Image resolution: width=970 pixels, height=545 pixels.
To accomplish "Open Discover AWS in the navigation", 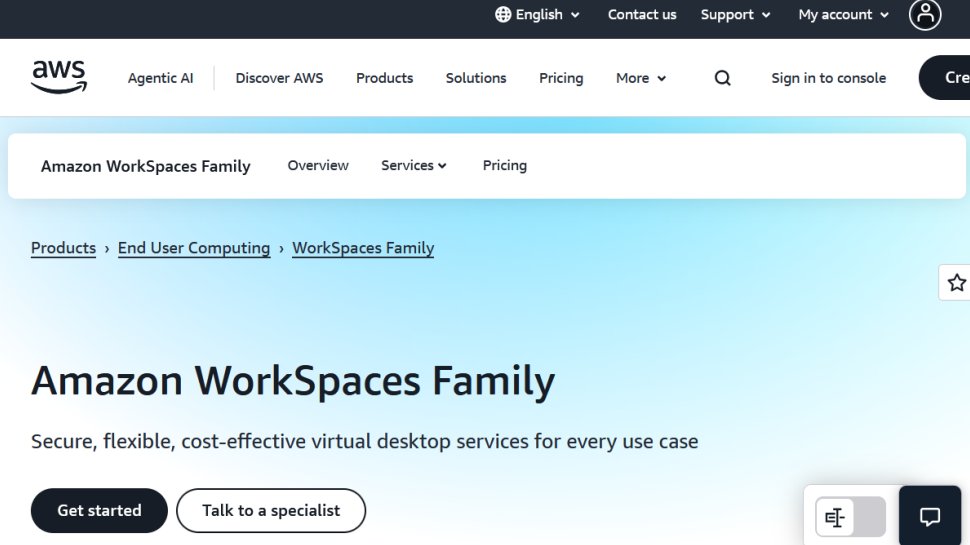I will (x=279, y=78).
